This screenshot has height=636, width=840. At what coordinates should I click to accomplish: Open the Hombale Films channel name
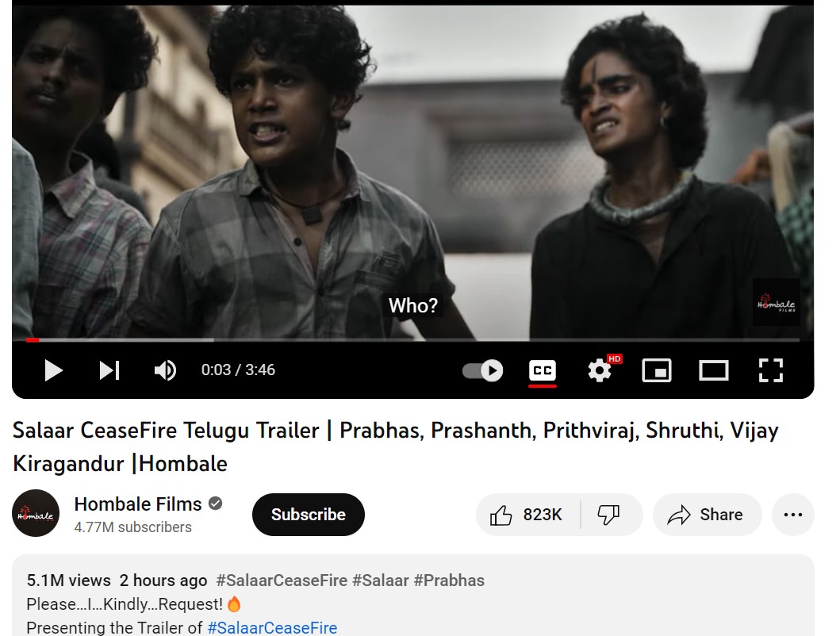click(x=138, y=504)
